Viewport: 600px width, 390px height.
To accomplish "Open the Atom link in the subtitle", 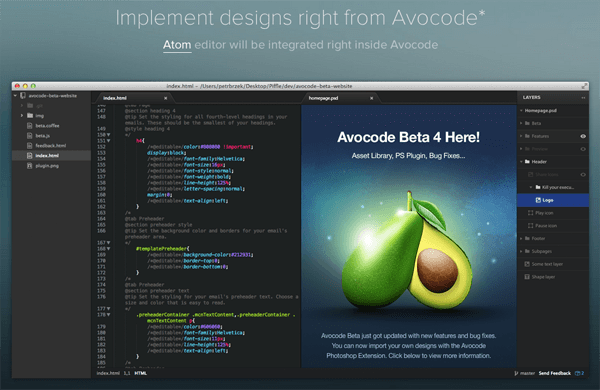I will (x=177, y=45).
